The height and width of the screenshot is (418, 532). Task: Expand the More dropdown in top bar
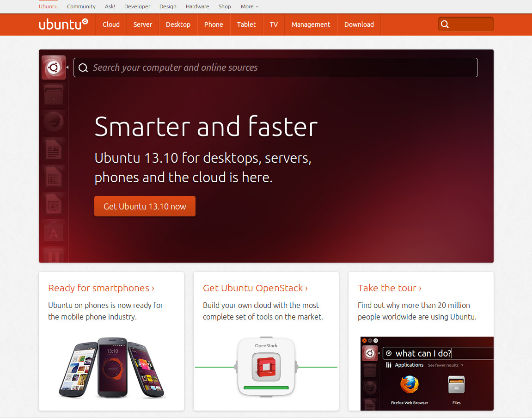tap(250, 6)
